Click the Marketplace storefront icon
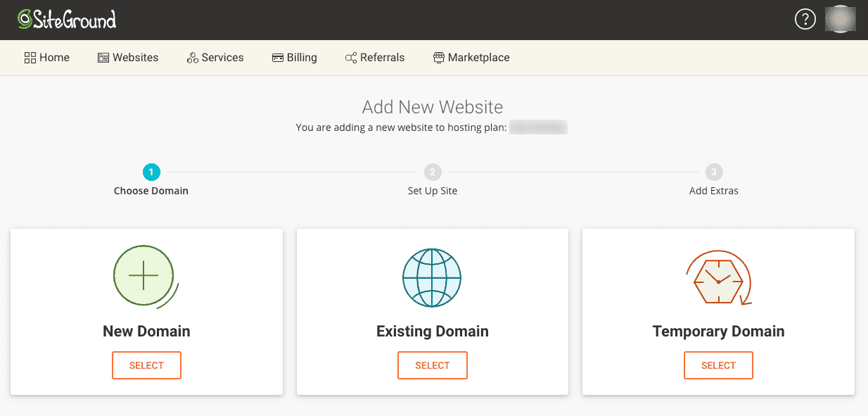The image size is (868, 416). point(439,58)
